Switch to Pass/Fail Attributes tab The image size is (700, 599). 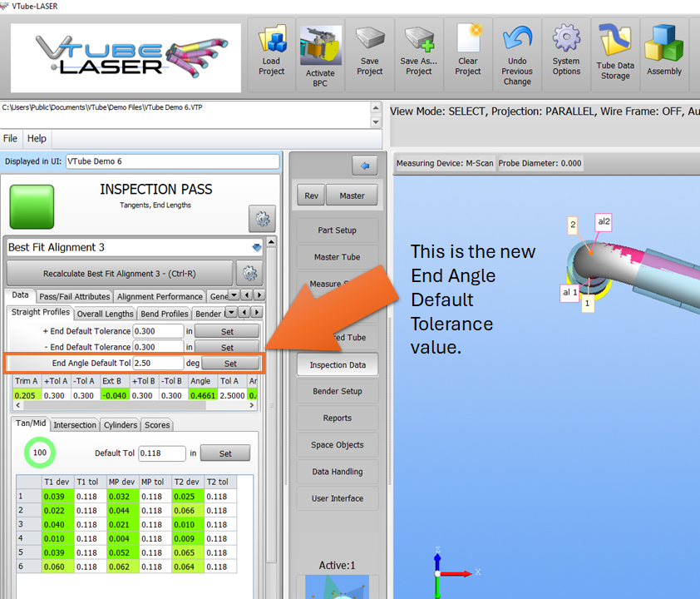(75, 297)
